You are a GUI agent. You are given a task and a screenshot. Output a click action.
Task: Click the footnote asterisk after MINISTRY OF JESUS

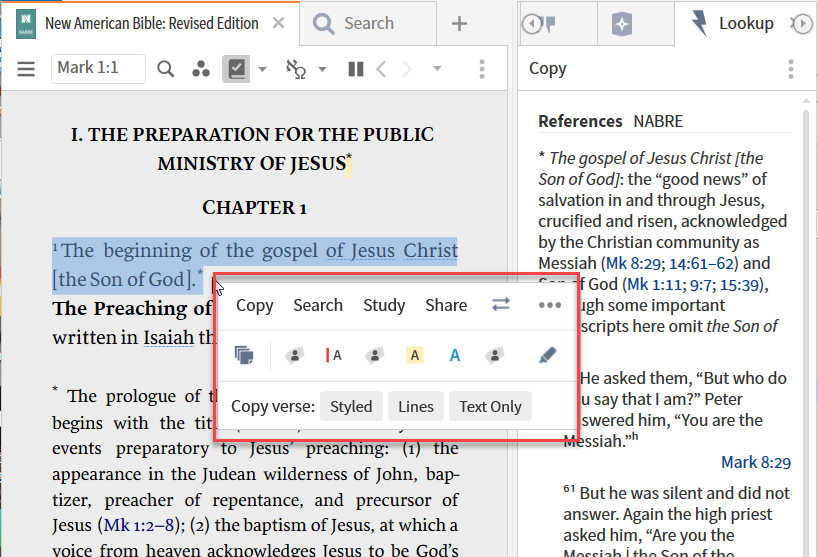tap(349, 157)
